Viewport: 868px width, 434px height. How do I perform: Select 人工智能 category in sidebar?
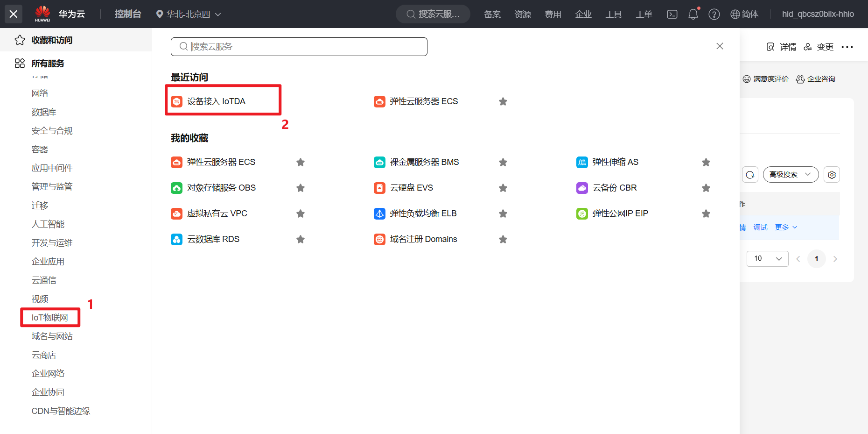coord(48,224)
